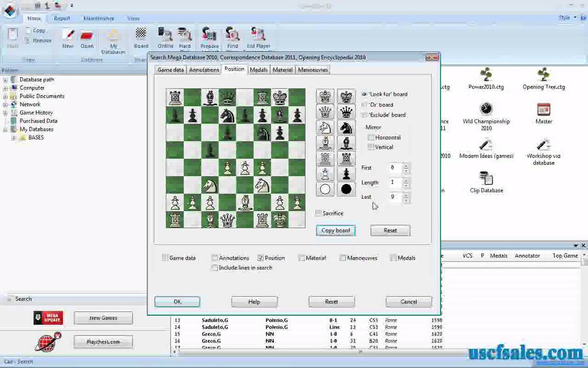Select the black pawn piece in palette
This screenshot has height=368, width=588.
tap(346, 173)
